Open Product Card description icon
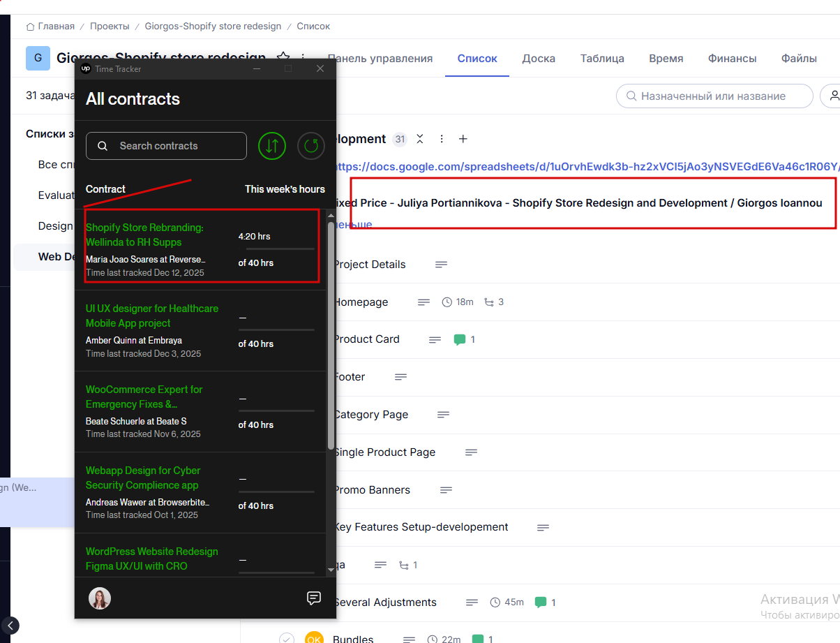The image size is (840, 643). point(435,340)
